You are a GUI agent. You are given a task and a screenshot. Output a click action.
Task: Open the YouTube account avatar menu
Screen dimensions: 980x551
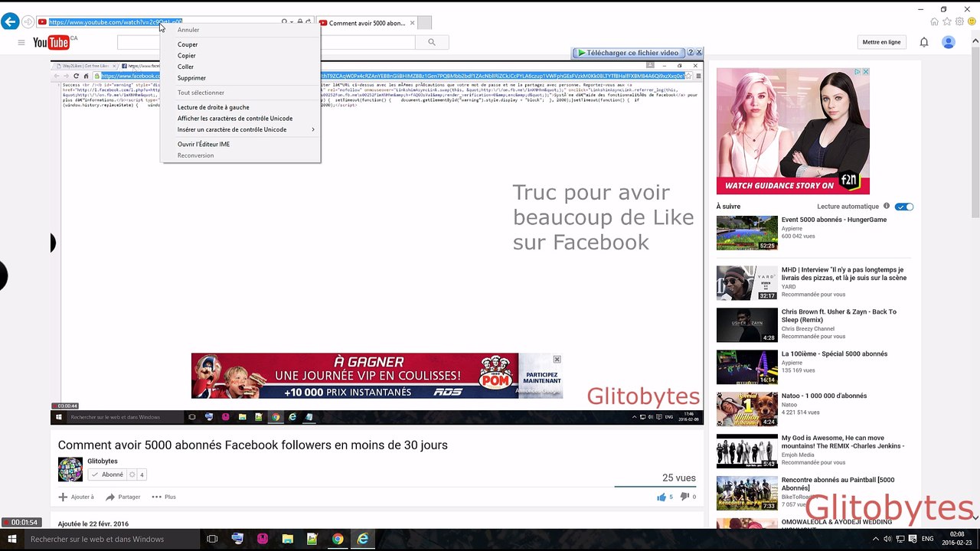point(949,42)
